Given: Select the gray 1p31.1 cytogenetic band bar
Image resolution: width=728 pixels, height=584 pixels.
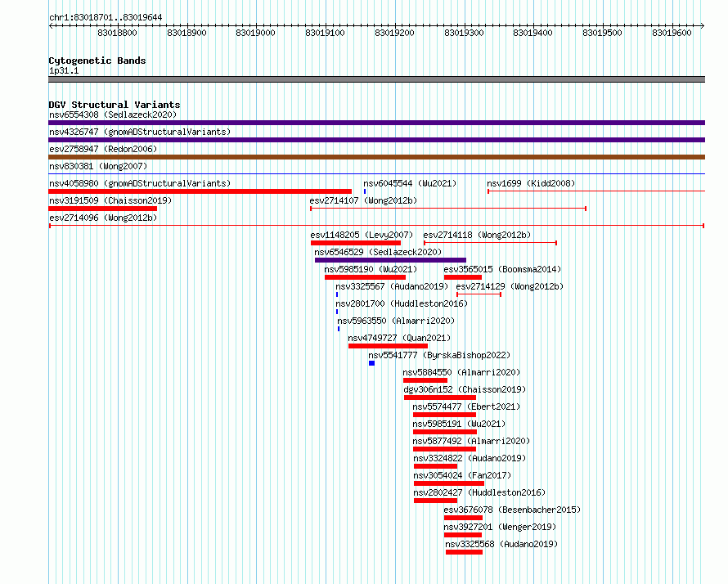Looking at the screenshot, I should [x=376, y=79].
